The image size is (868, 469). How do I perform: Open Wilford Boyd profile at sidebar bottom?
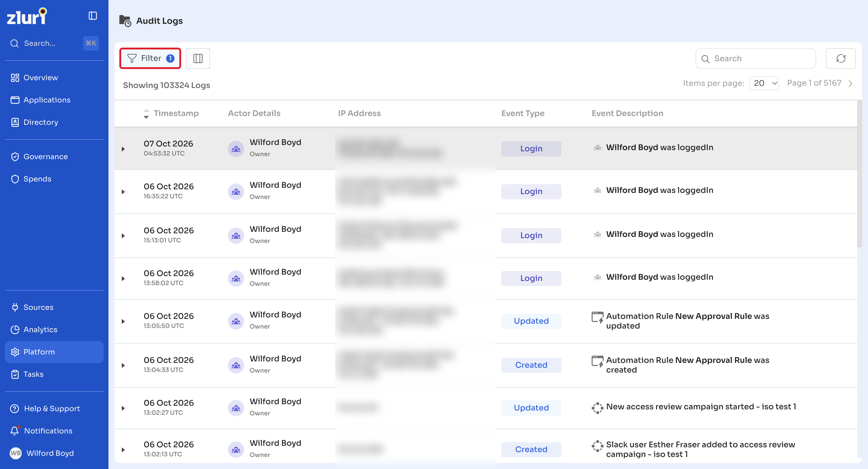click(54, 453)
